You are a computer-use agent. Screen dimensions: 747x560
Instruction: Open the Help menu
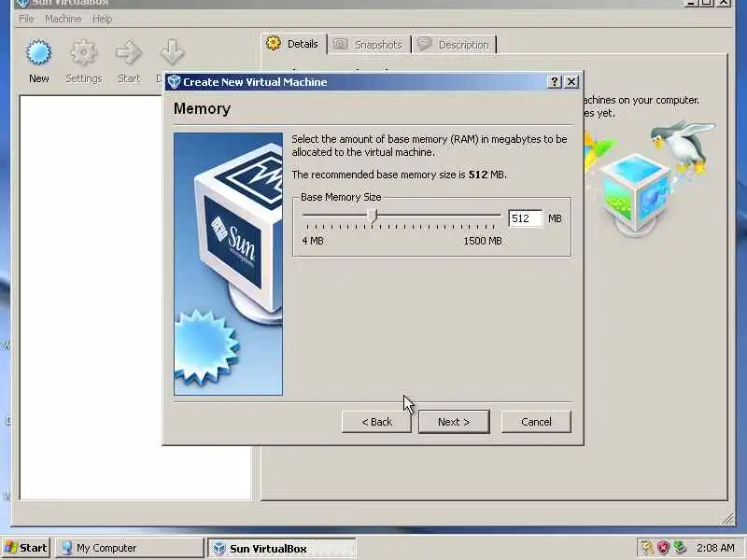pyautogui.click(x=102, y=19)
